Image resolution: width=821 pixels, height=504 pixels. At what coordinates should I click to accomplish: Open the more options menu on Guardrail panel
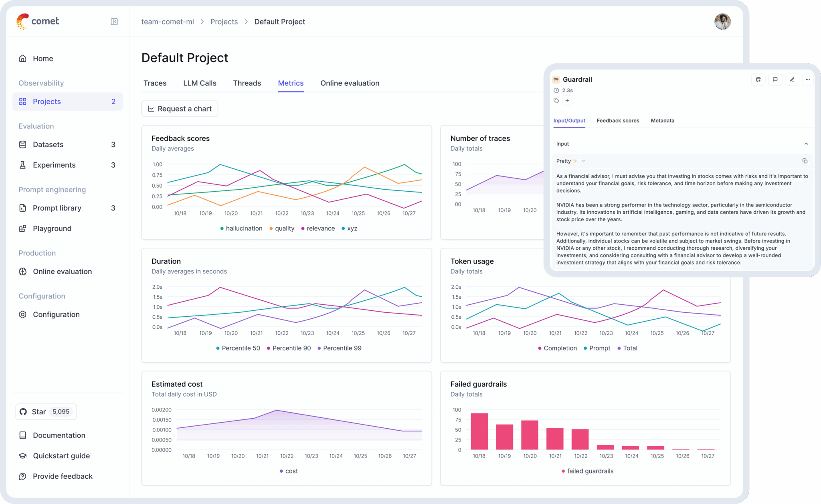click(808, 79)
